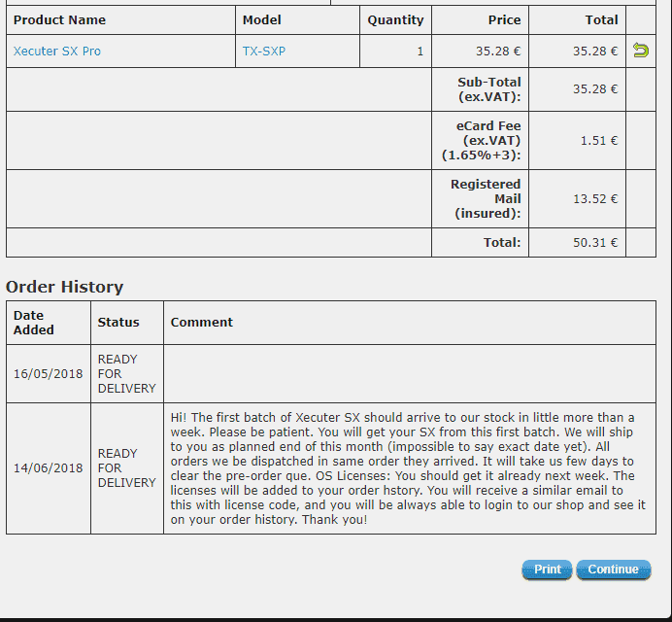Open the Xecuter SX Pro product link

(57, 52)
